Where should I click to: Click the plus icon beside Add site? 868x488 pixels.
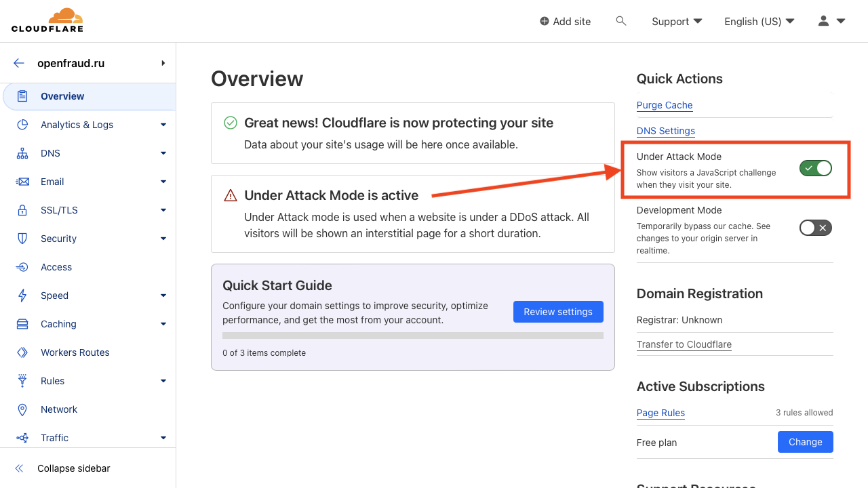pyautogui.click(x=544, y=22)
